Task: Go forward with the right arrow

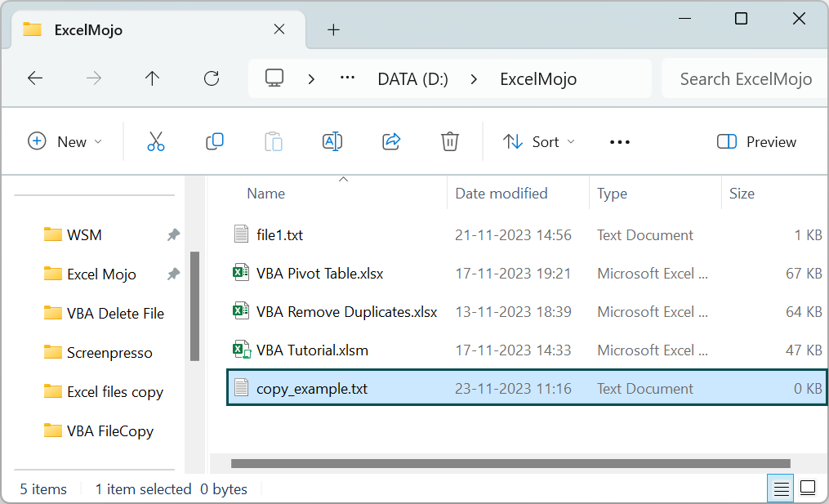Action: (94, 78)
